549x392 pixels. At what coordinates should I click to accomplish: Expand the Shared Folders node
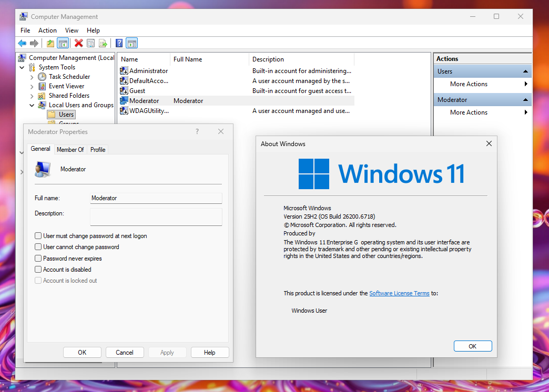(x=32, y=96)
